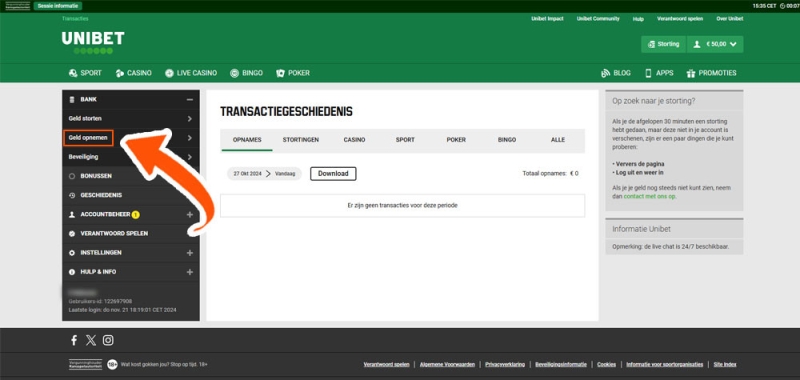Click the Apps phone icon

(x=648, y=73)
